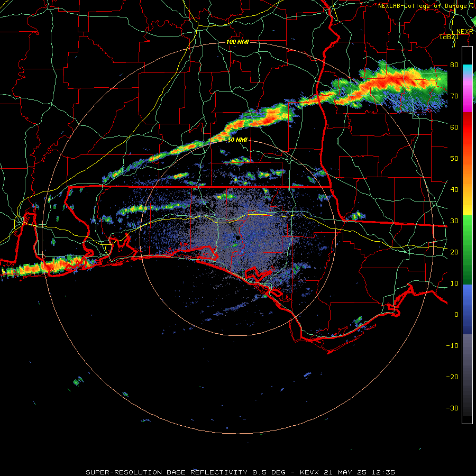
Task: Click the NEXR label near the top right
Action: tap(465, 32)
